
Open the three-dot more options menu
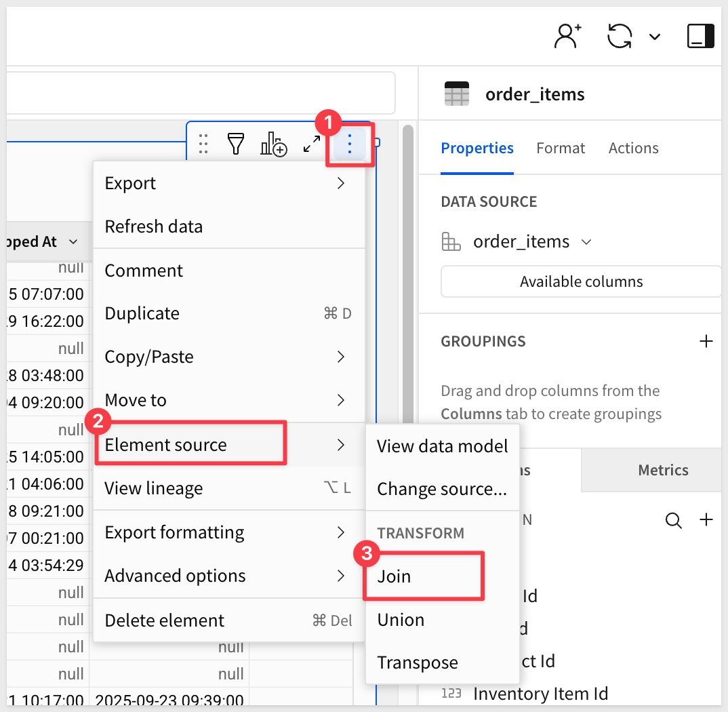click(x=350, y=144)
